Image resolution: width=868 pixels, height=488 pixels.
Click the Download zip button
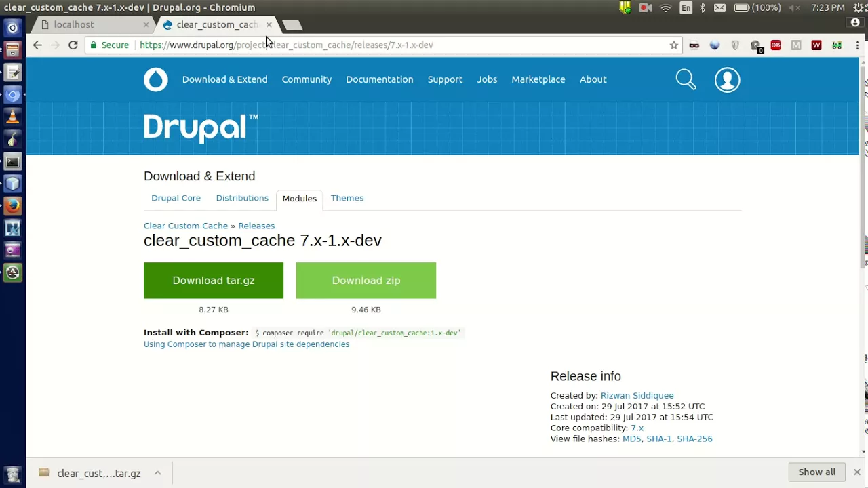coord(366,281)
